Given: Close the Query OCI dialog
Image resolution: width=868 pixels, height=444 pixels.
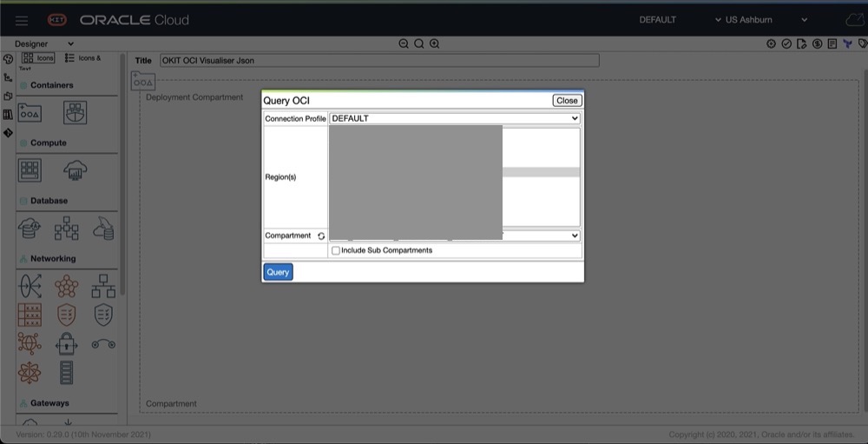Looking at the screenshot, I should pyautogui.click(x=568, y=100).
